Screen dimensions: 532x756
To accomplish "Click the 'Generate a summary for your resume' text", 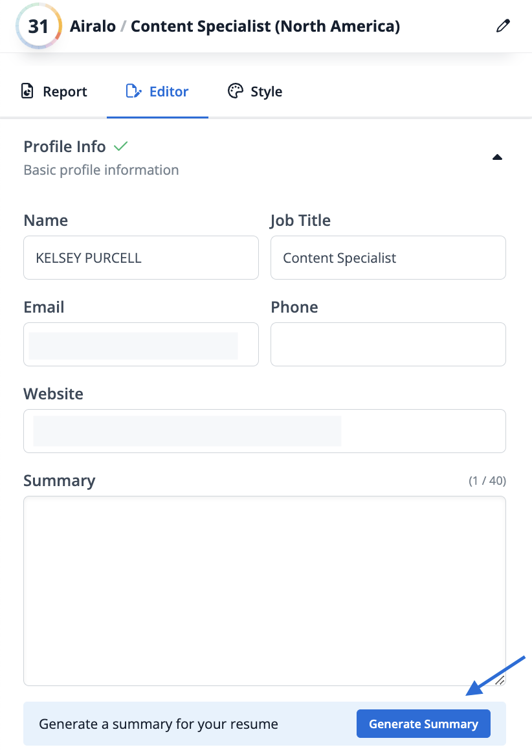I will tap(159, 724).
